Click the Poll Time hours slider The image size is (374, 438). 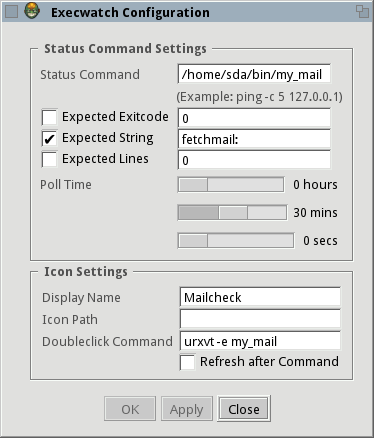coord(231,185)
